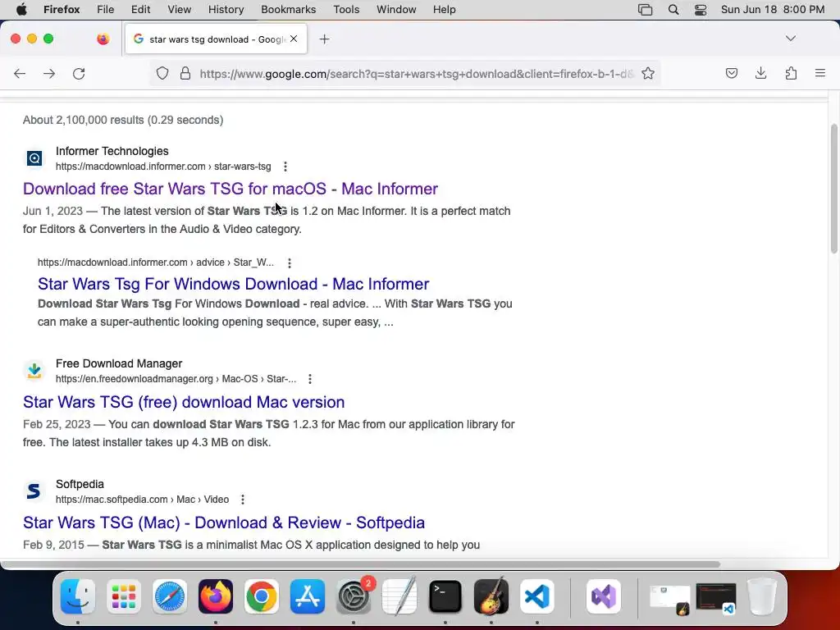Open Star Wars Tsg For Windows Download link

pos(234,284)
